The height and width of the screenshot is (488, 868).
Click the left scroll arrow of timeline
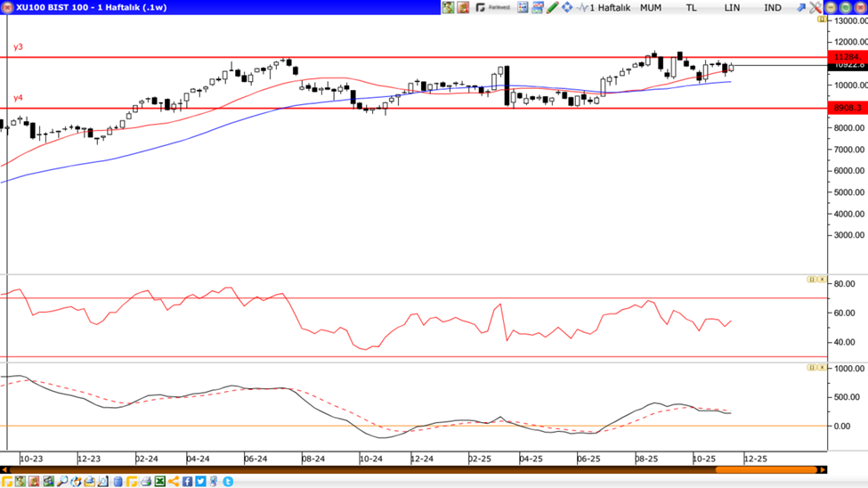coord(4,469)
